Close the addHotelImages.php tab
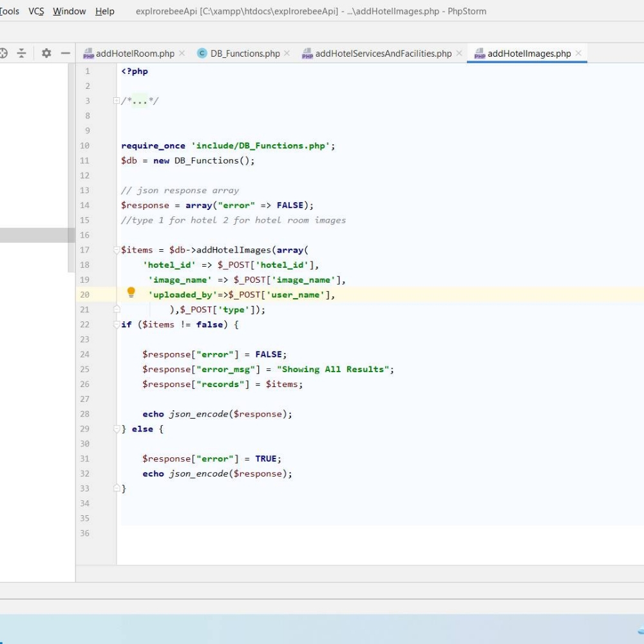Viewport: 644px width, 644px height. [578, 53]
